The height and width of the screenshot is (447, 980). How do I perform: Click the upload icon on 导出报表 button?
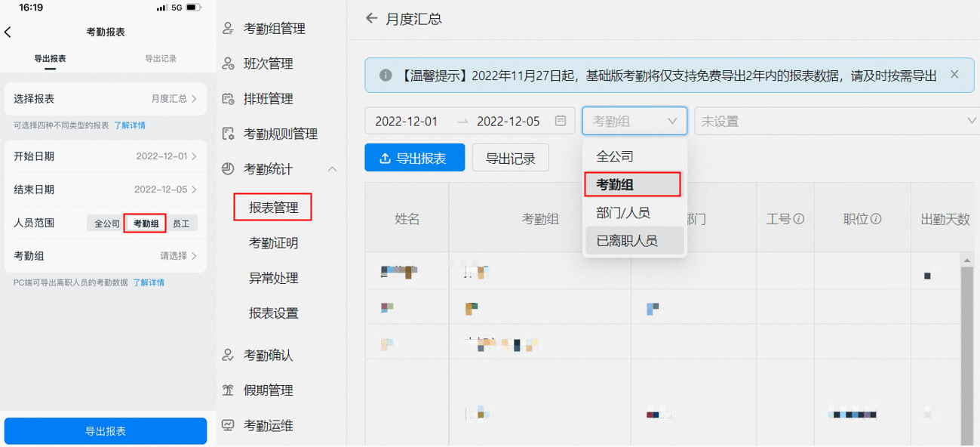[385, 159]
